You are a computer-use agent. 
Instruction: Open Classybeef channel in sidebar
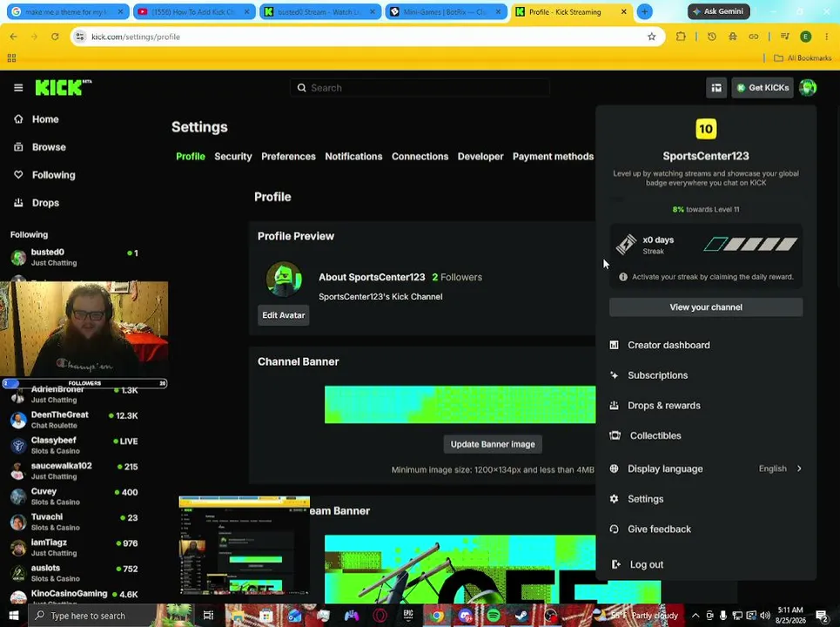click(75, 445)
